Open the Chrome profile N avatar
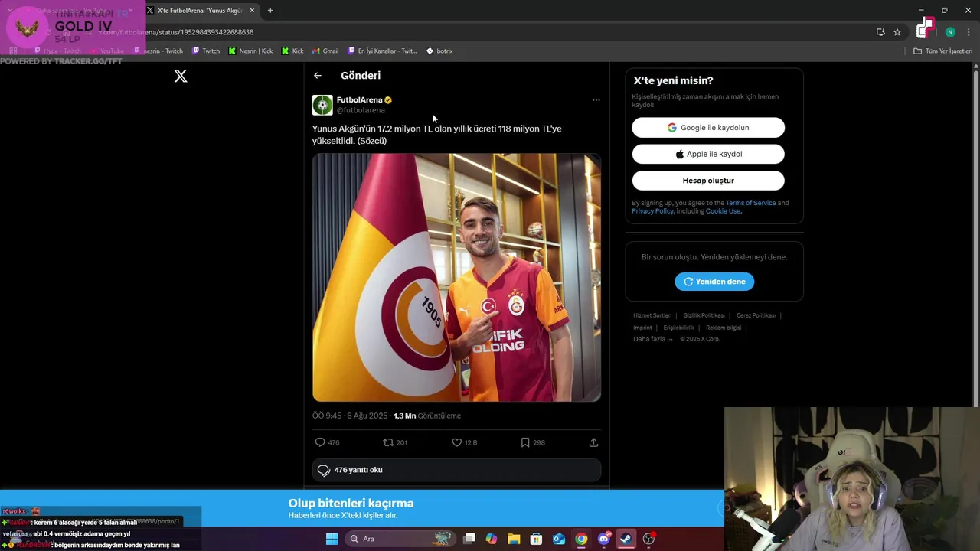This screenshot has height=551, width=980. pyautogui.click(x=950, y=32)
